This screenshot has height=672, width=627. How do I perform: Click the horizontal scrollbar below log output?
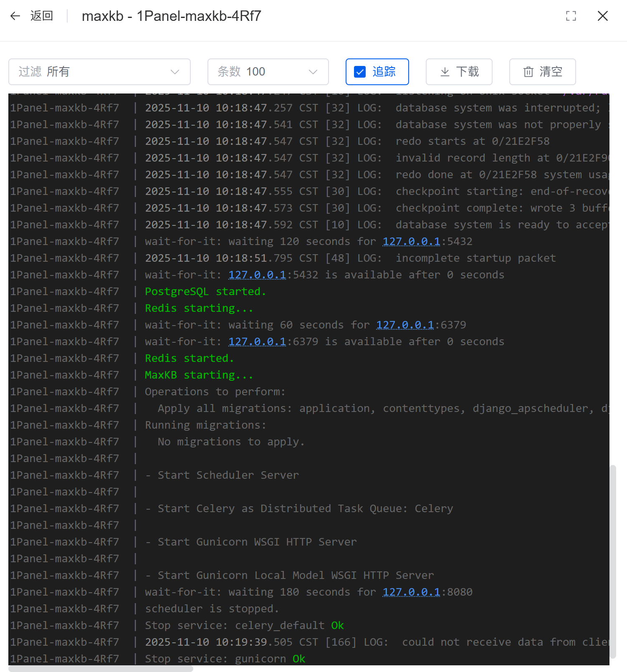coord(100,669)
